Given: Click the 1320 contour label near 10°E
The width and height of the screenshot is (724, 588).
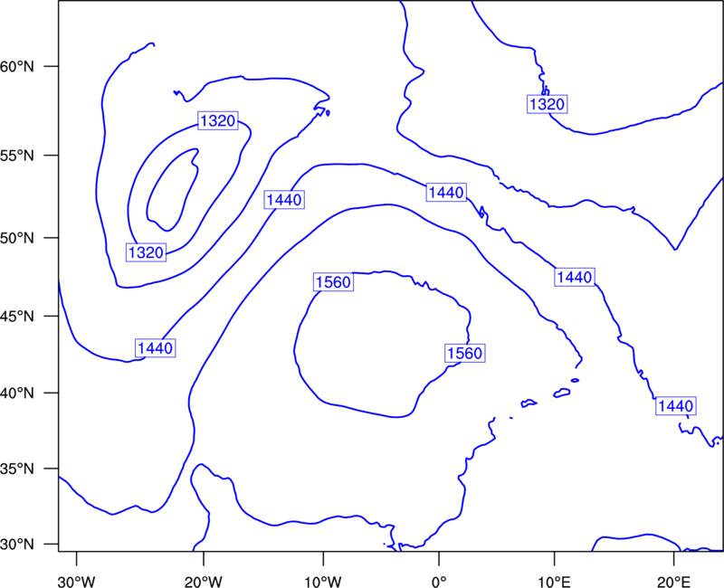Looking at the screenshot, I should pos(548,104).
